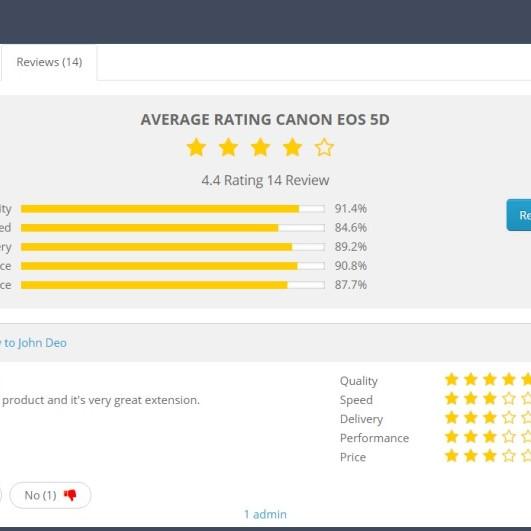This screenshot has height=531, width=531.
Task: Click first star in Speed row
Action: click(452, 399)
